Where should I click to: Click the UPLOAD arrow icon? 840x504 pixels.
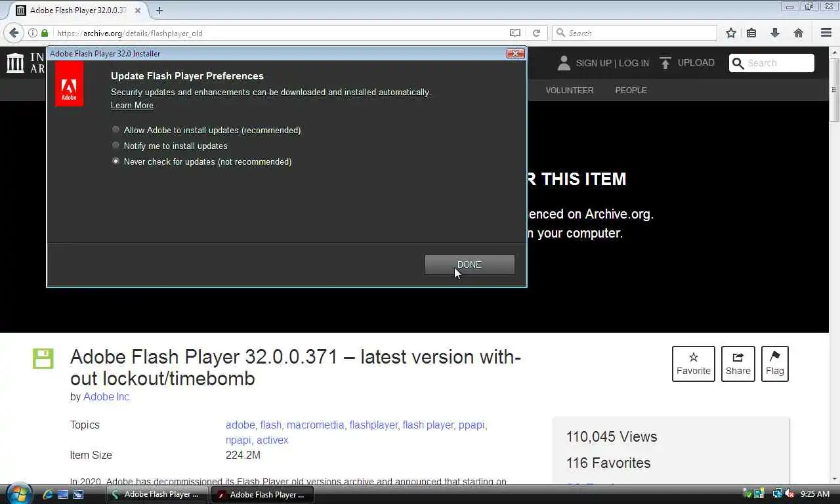[665, 63]
